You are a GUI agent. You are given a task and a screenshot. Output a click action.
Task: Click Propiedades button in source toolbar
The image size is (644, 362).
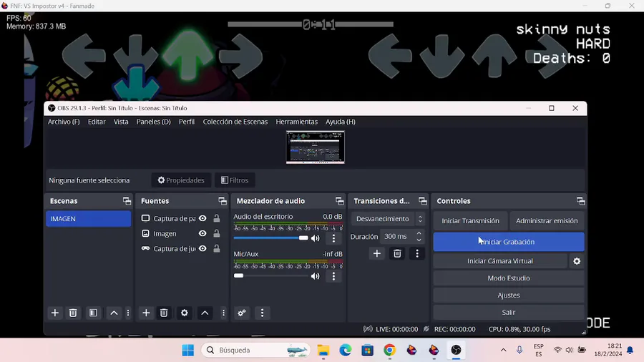coord(181,180)
